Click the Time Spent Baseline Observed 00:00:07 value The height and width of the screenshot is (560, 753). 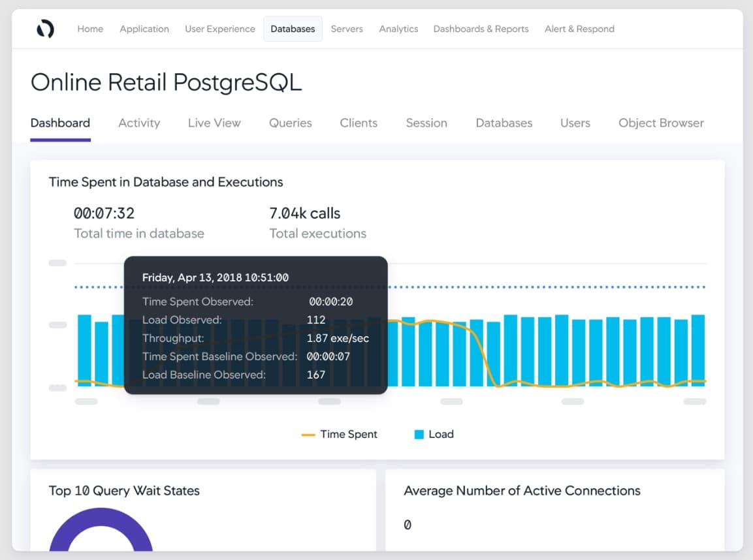(x=328, y=356)
